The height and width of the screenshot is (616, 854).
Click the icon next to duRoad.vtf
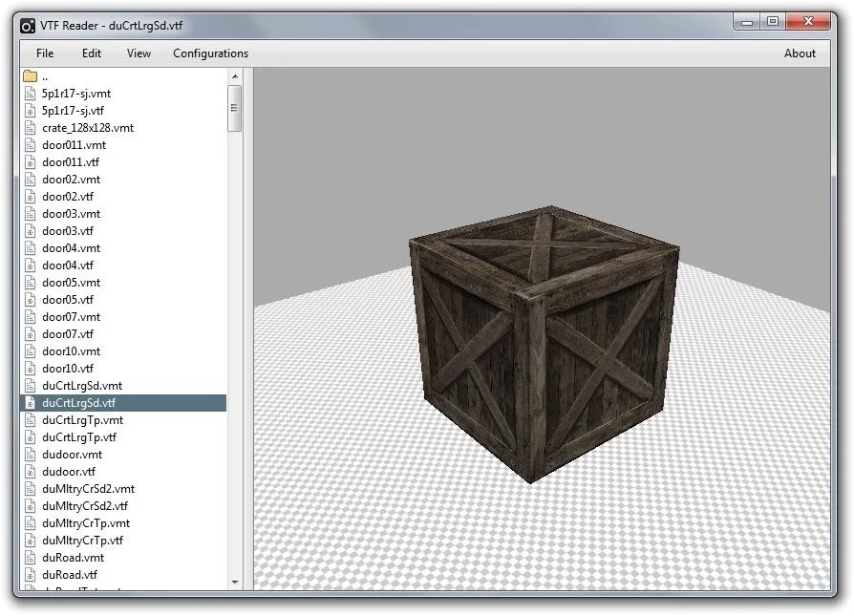click(x=30, y=575)
